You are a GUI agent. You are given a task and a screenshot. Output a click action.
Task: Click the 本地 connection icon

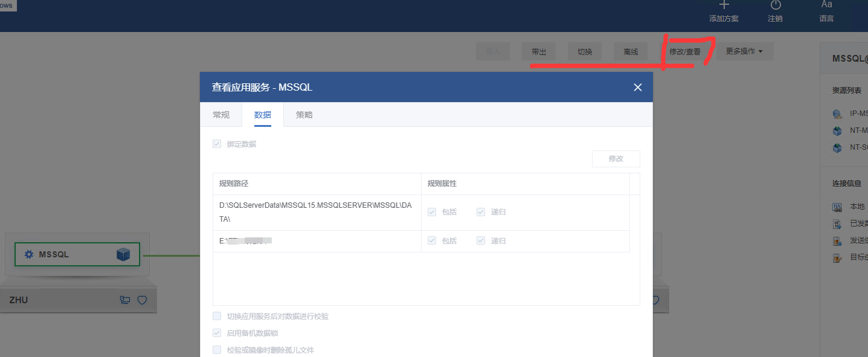coord(837,207)
